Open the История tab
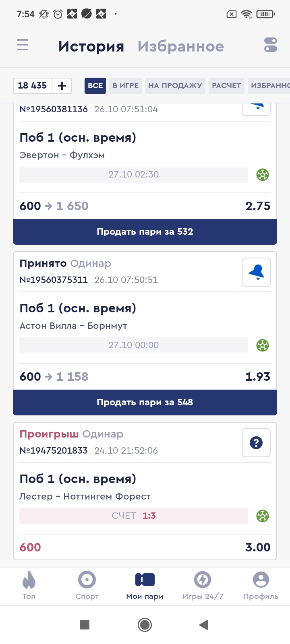The image size is (290, 644). coord(91,46)
